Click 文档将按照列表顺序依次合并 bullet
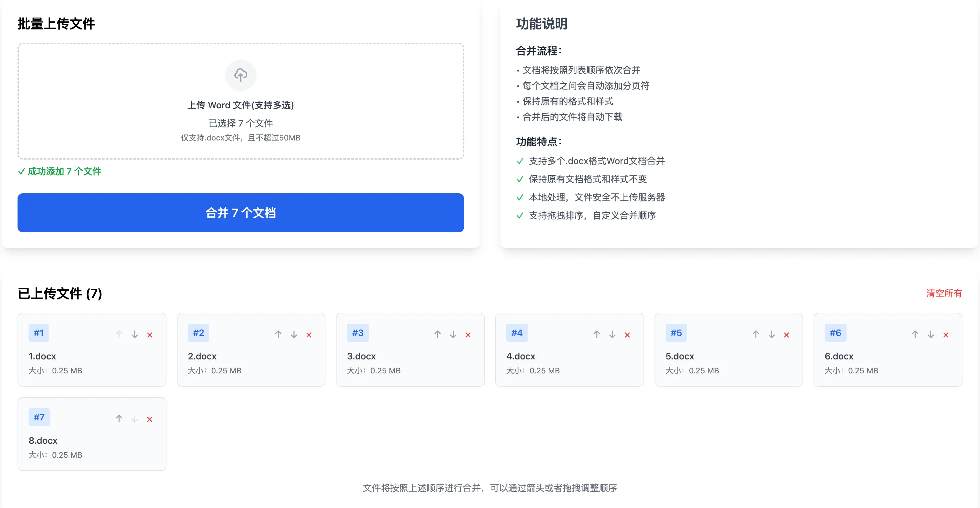Image resolution: width=980 pixels, height=508 pixels. pos(581,70)
